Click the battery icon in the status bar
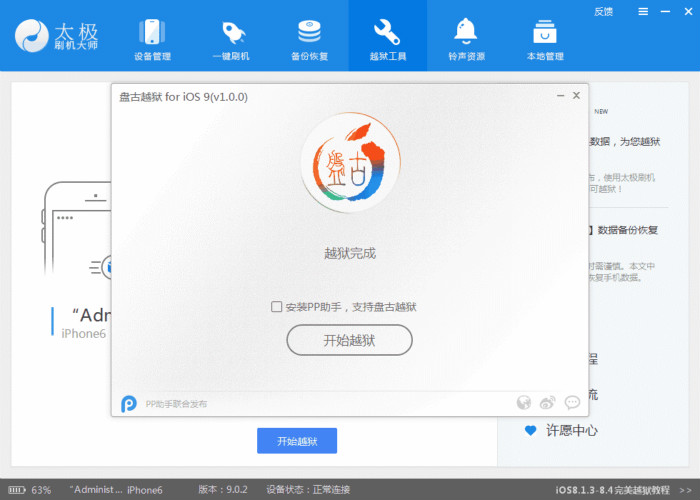The height and width of the screenshot is (500, 700). pos(17,490)
